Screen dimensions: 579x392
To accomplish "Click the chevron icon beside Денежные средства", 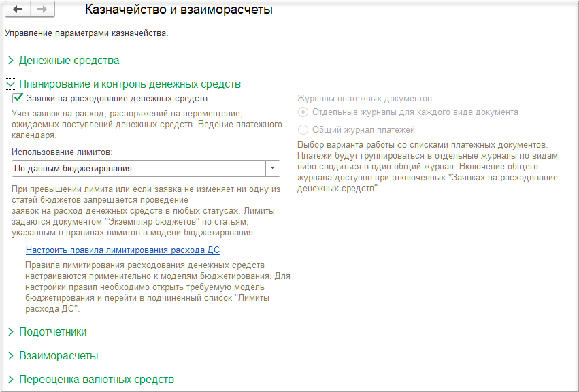I will point(11,60).
